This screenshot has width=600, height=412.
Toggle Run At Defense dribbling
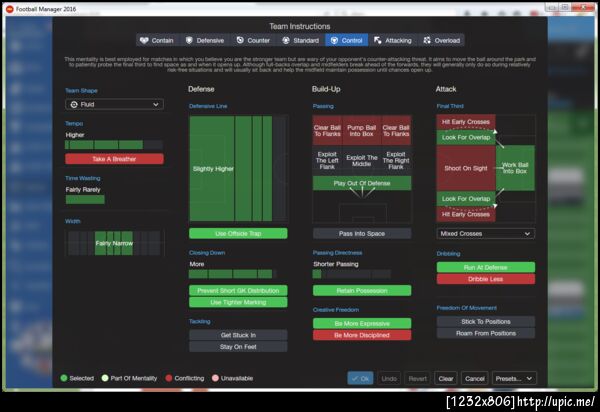pos(486,267)
